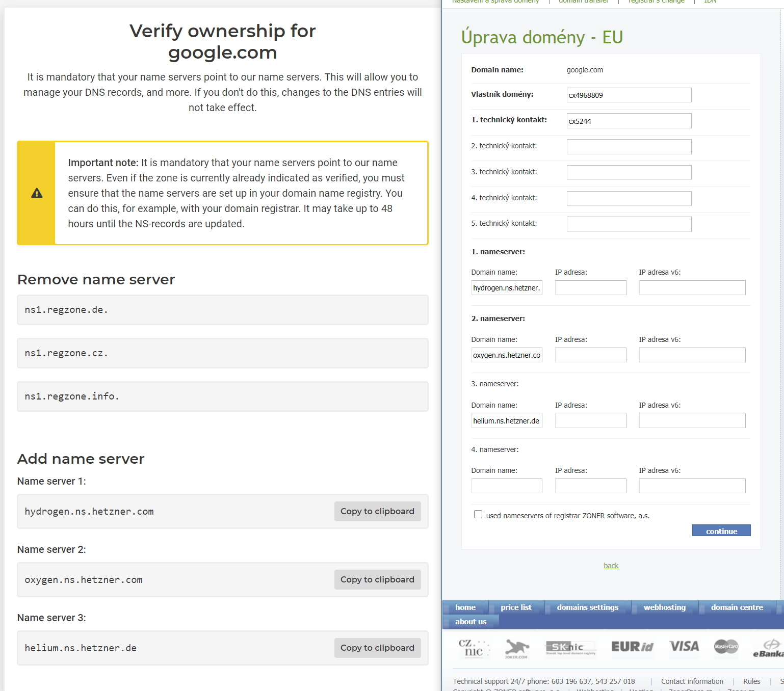This screenshot has height=691, width=784.
Task: Click the CZ.NIC logo
Action: pos(474,648)
